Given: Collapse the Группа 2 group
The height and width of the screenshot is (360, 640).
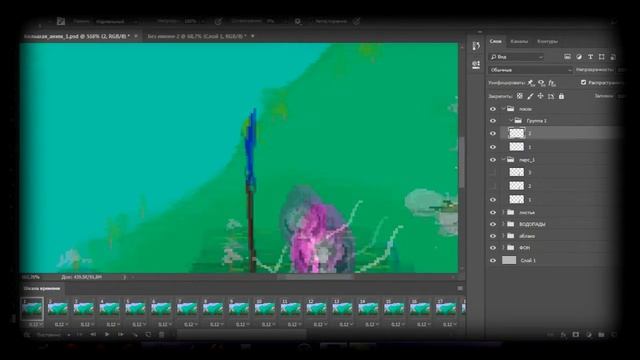Looking at the screenshot, I should coord(511,121).
